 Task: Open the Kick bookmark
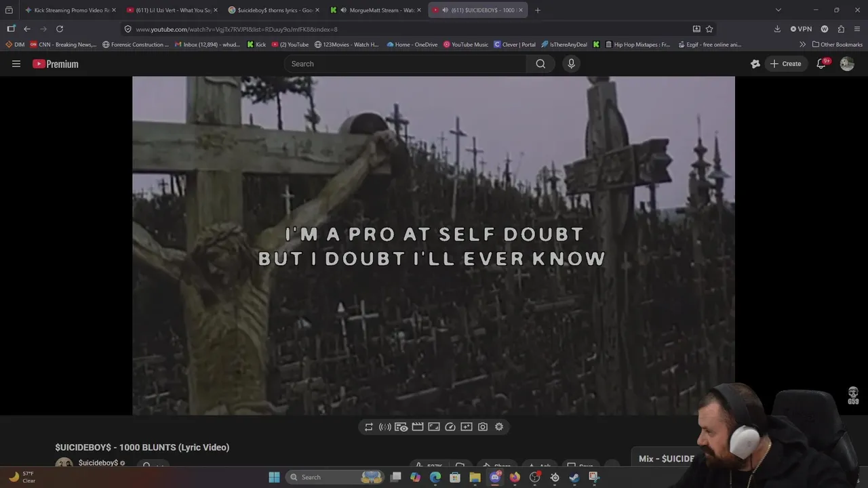coord(257,45)
